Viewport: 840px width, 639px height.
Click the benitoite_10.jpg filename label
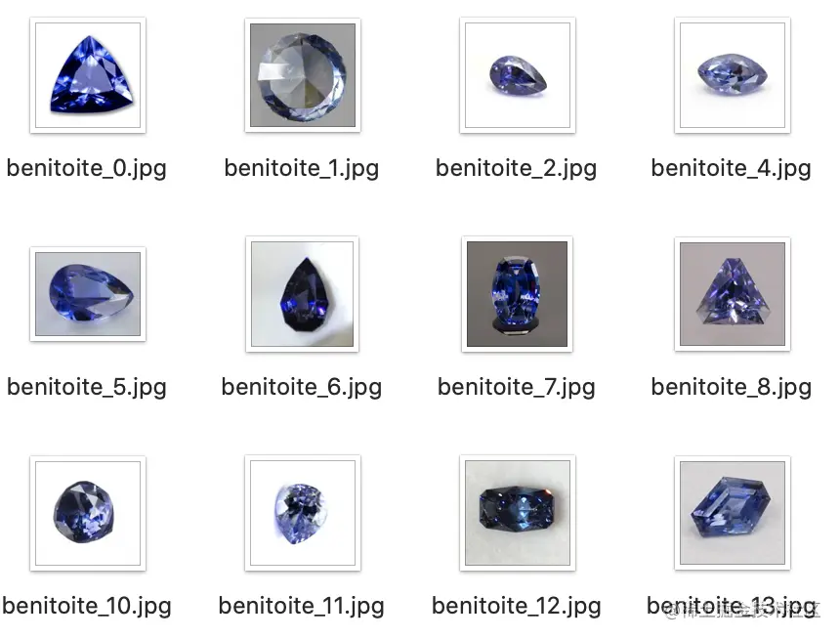click(87, 607)
